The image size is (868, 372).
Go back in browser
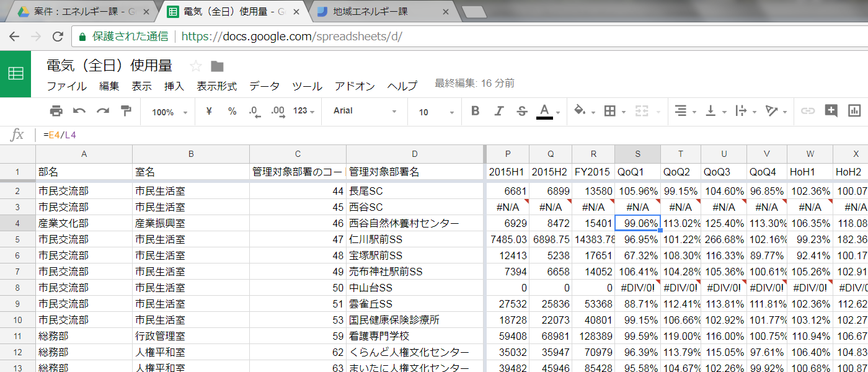click(x=14, y=37)
